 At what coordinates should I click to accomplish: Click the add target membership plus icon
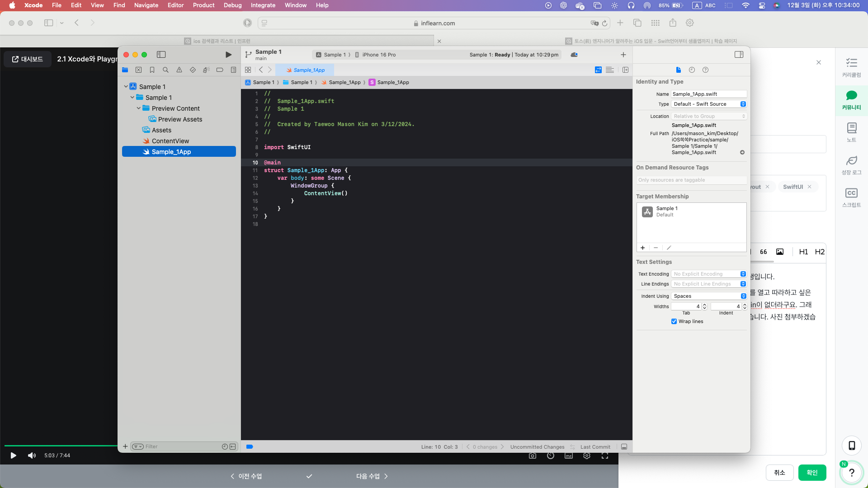click(643, 248)
